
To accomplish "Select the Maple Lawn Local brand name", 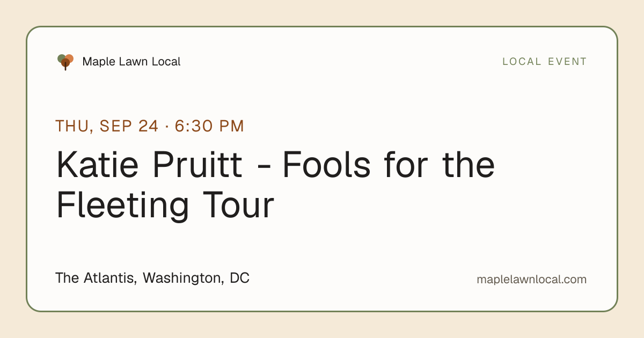I will point(131,62).
